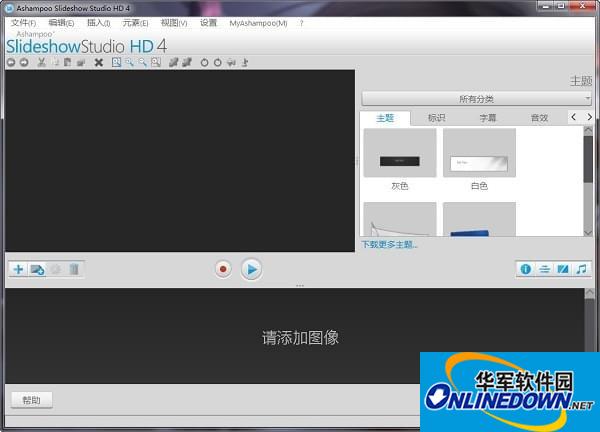
Task: Click the redo arrow in the toolbar
Action: click(x=24, y=62)
